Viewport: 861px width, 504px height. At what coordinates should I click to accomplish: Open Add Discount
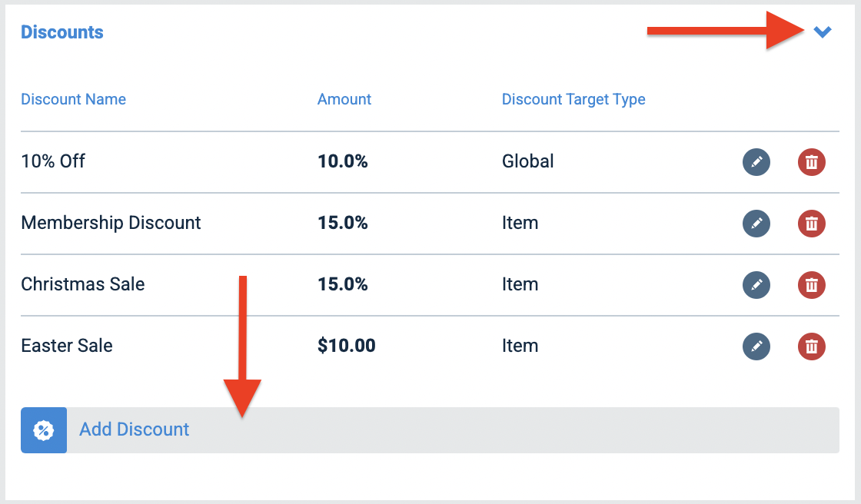[x=134, y=429]
